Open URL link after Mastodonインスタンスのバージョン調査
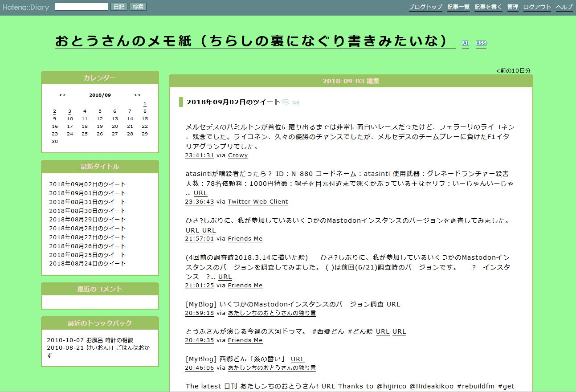This screenshot has height=392, width=576. pos(393,304)
